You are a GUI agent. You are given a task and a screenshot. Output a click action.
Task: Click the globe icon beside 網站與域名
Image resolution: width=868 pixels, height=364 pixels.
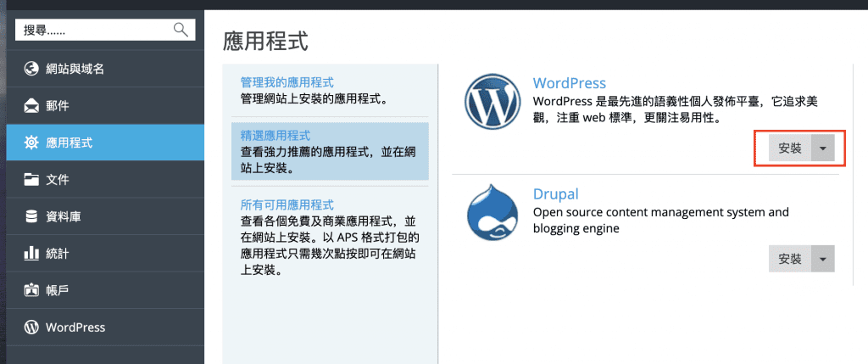31,69
